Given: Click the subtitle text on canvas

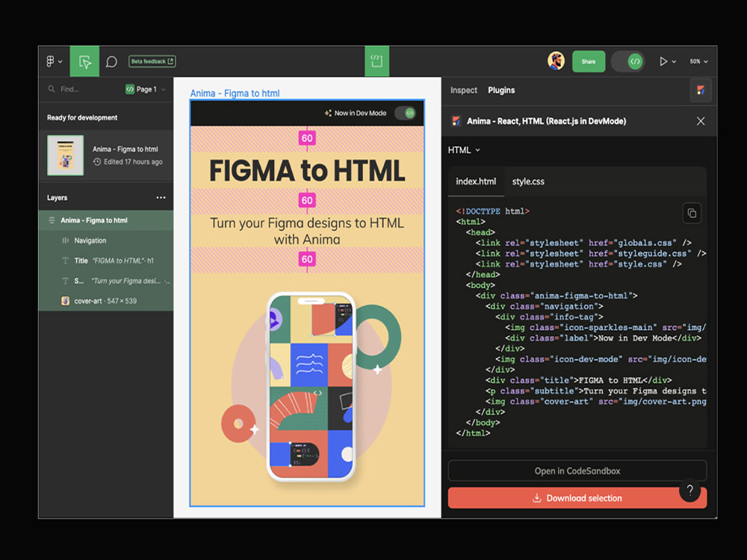Looking at the screenshot, I should [x=307, y=231].
